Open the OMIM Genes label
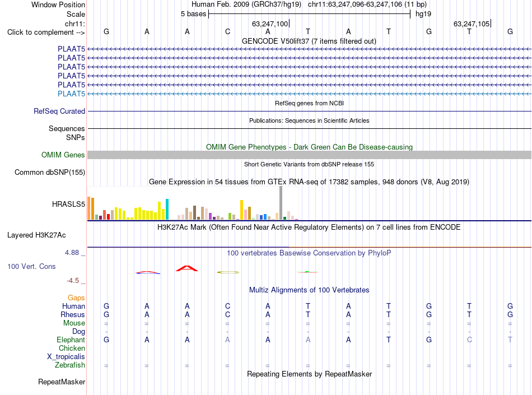 [63, 155]
